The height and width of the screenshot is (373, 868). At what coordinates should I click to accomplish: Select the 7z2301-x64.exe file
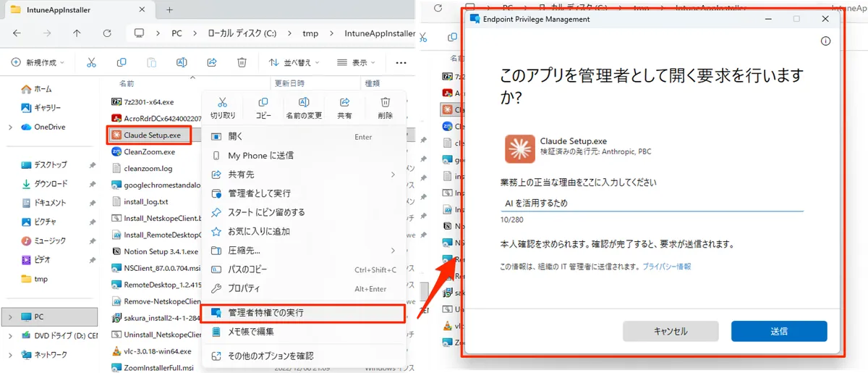point(143,101)
